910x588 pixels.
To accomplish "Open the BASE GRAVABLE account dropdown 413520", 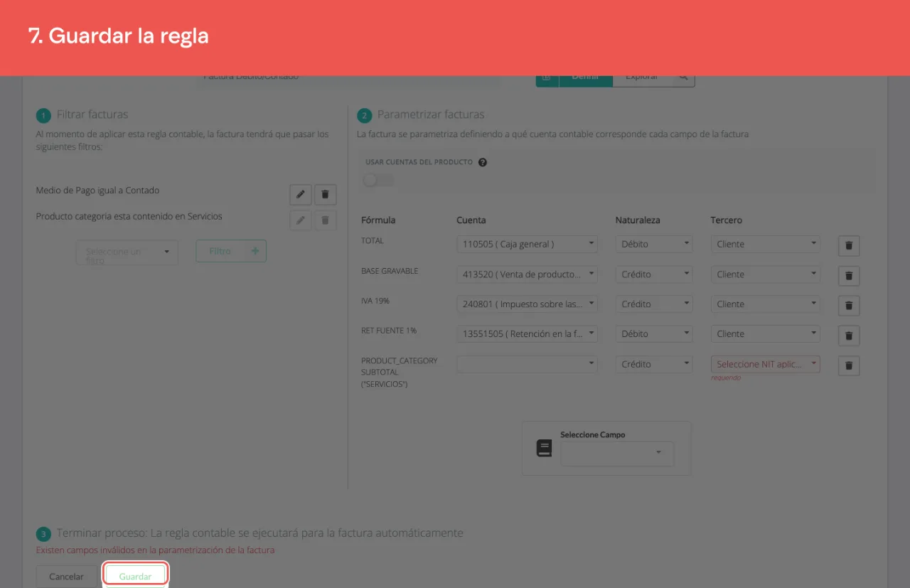I will [x=528, y=274].
